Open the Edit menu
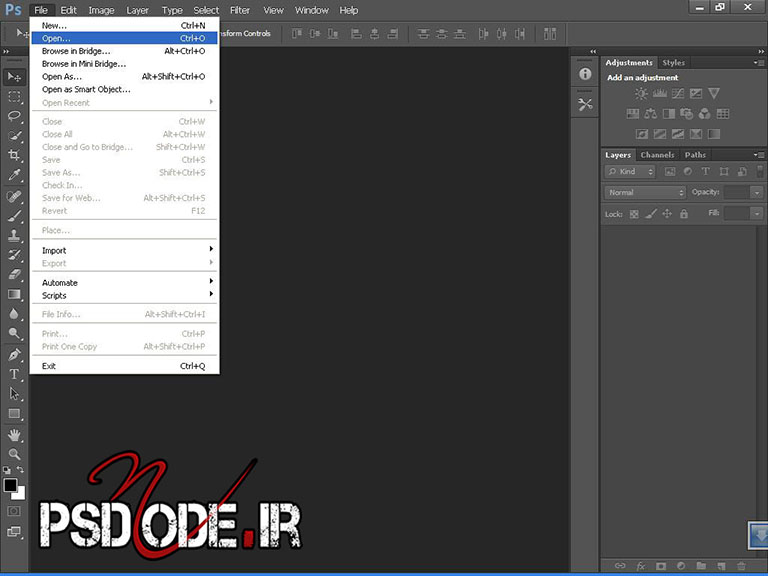 click(68, 10)
